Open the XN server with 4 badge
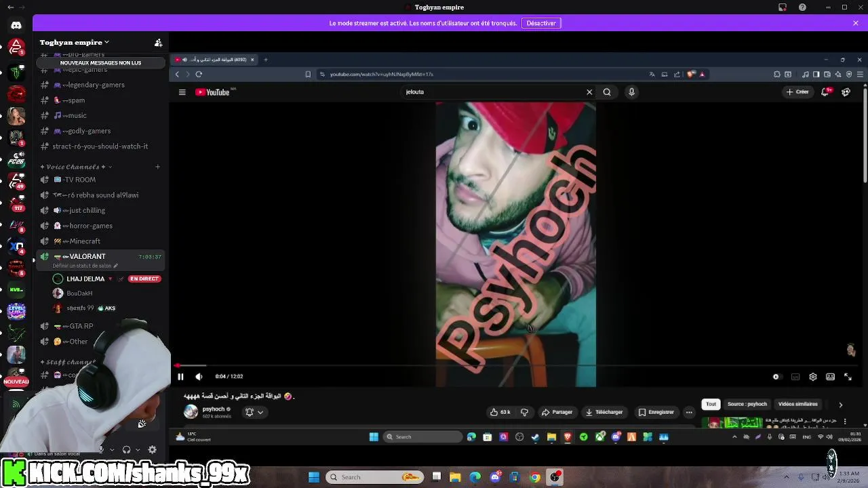868x488 pixels. pos(16,247)
